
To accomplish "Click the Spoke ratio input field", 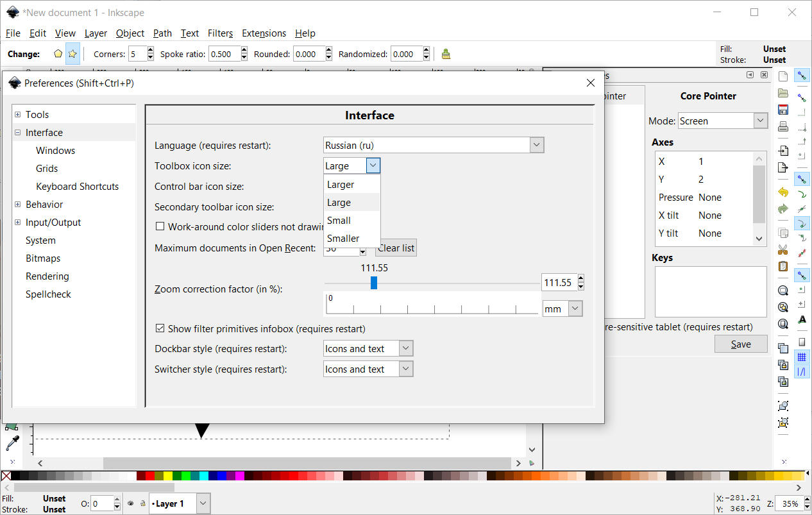I will point(224,54).
